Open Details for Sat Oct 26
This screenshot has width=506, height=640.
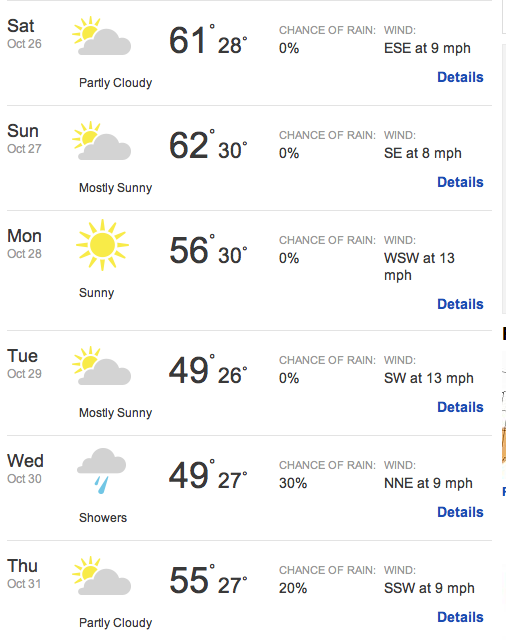[x=460, y=77]
